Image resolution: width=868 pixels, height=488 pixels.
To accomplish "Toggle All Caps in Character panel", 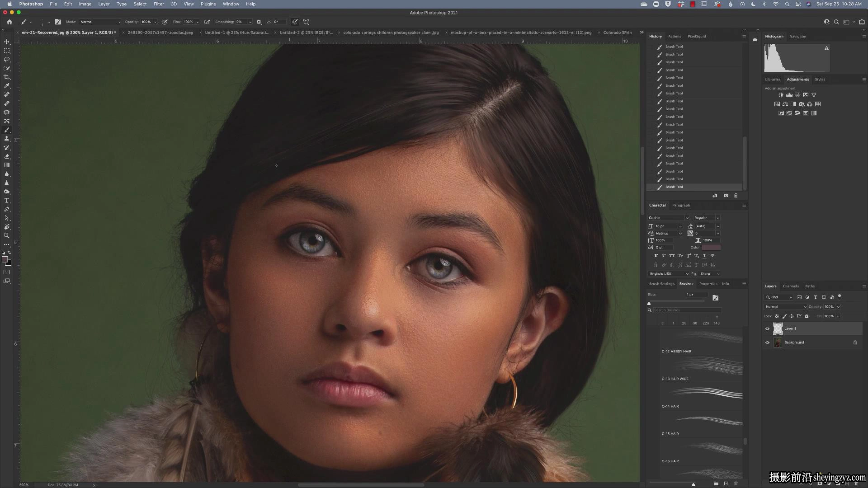I will point(672,256).
